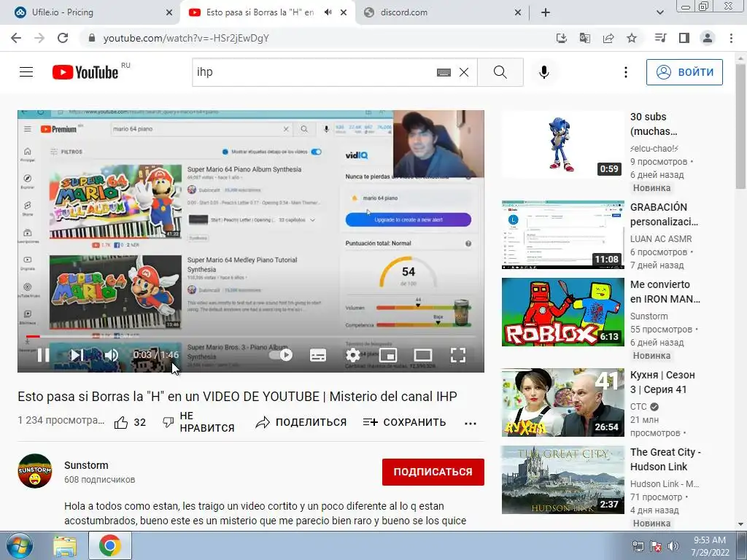Seek on the video progress bar
The height and width of the screenshot is (560, 747).
251,336
